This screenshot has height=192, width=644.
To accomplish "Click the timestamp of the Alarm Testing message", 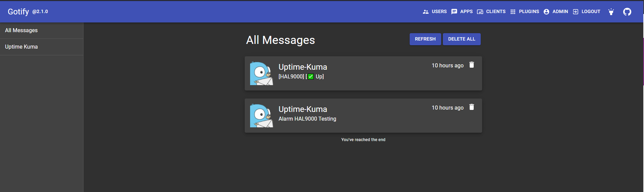I will coord(448,108).
